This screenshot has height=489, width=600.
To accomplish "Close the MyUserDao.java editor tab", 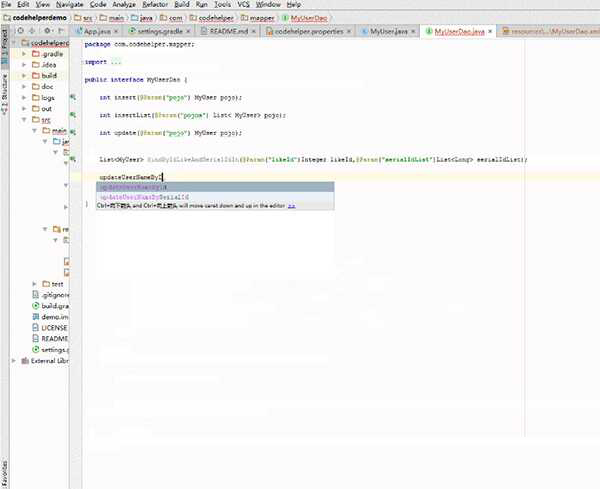I will point(489,32).
